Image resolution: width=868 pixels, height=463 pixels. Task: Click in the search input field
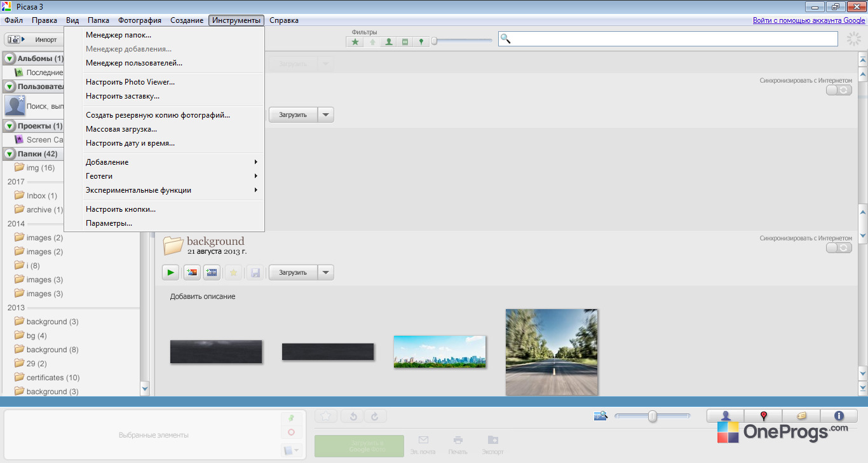pyautogui.click(x=668, y=39)
